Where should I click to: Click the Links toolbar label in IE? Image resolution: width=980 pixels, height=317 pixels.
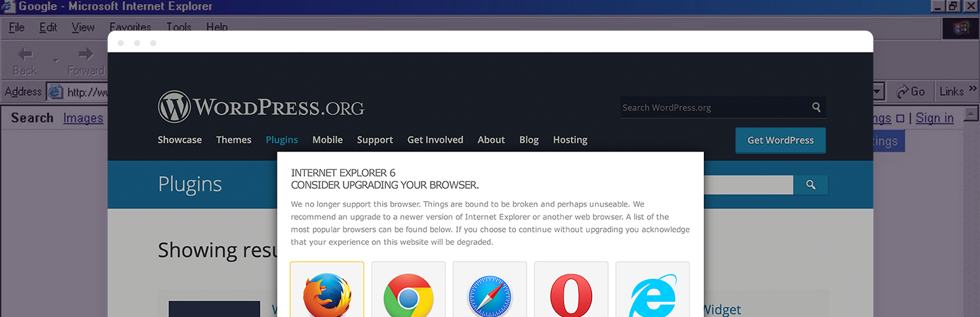pos(951,91)
